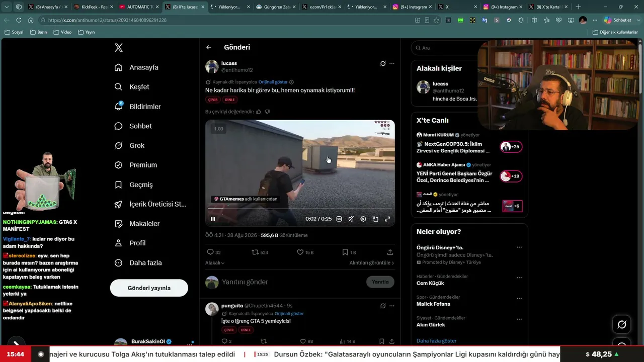Click Orijinali göster on punguita's reply
This screenshot has width=644, height=362.
click(x=289, y=313)
